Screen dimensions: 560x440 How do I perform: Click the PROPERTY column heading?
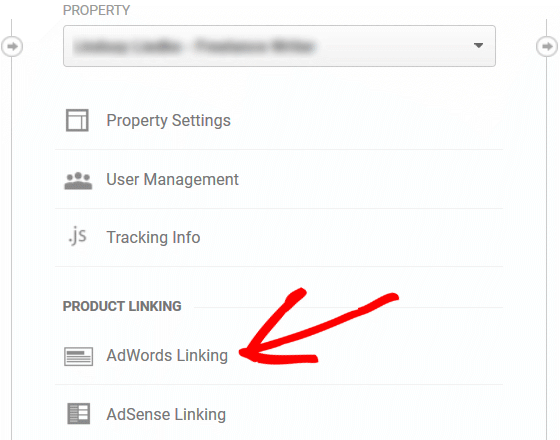coord(96,10)
